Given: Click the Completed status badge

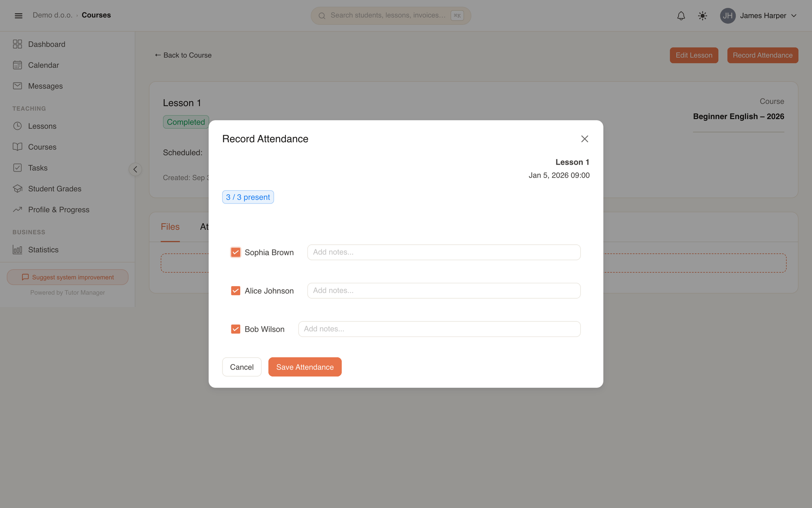Looking at the screenshot, I should [x=186, y=122].
